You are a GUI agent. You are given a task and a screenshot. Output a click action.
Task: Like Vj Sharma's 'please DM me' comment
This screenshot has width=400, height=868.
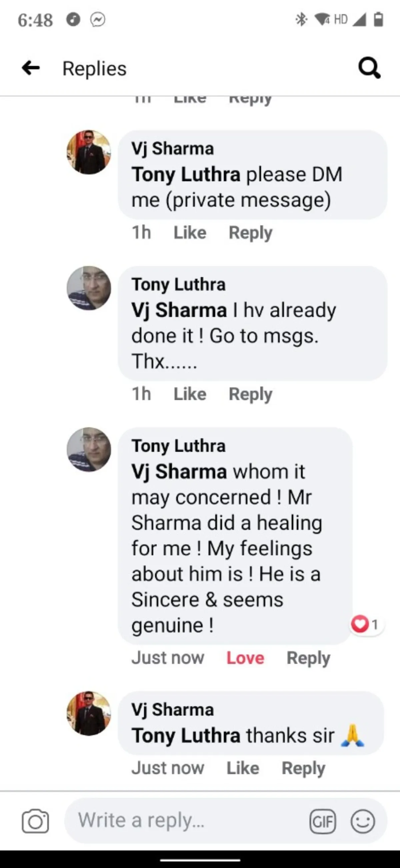[190, 233]
